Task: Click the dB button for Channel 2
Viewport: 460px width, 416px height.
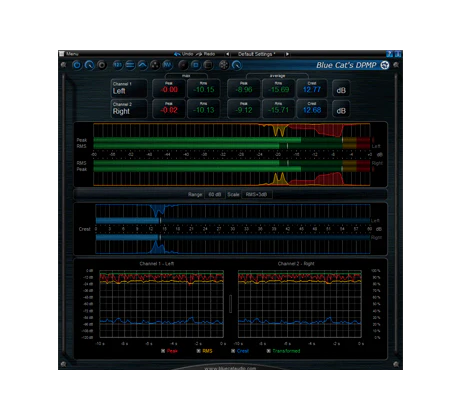Action: (x=341, y=110)
